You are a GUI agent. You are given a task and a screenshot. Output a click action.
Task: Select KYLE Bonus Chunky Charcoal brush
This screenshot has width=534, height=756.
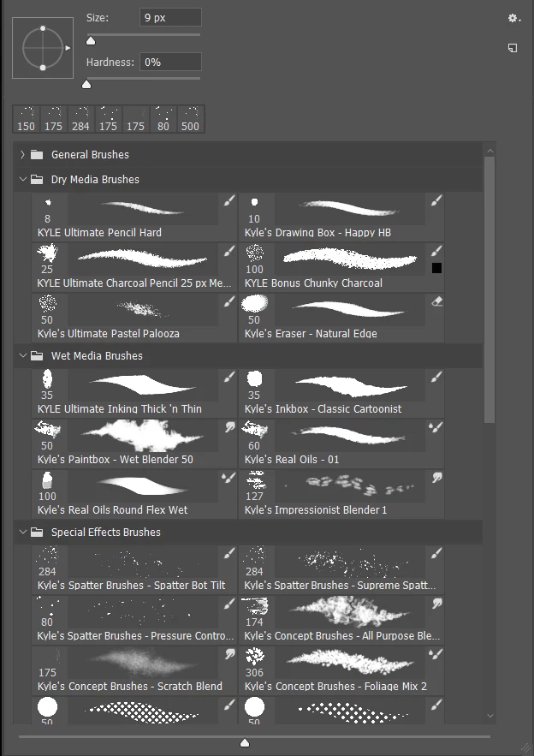(341, 267)
